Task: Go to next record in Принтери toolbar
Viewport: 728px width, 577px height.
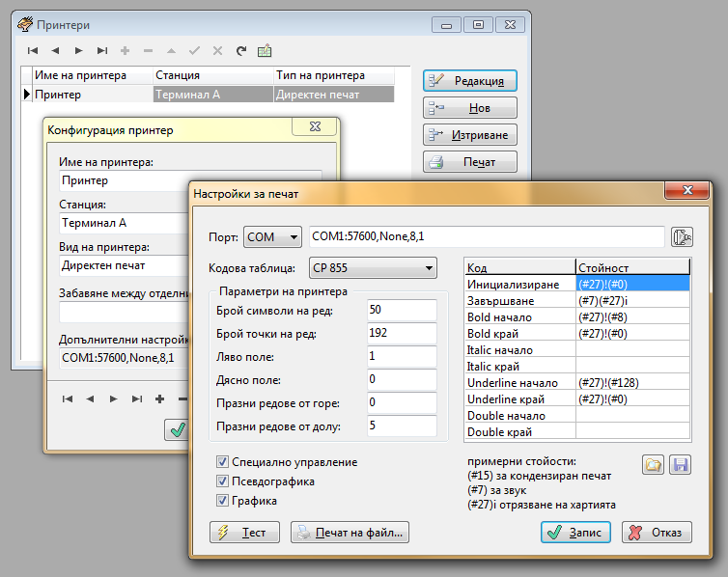Action: (x=79, y=50)
